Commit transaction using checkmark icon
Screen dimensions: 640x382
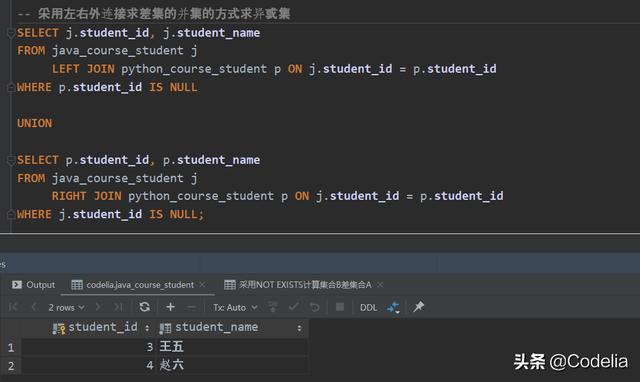[x=293, y=307]
